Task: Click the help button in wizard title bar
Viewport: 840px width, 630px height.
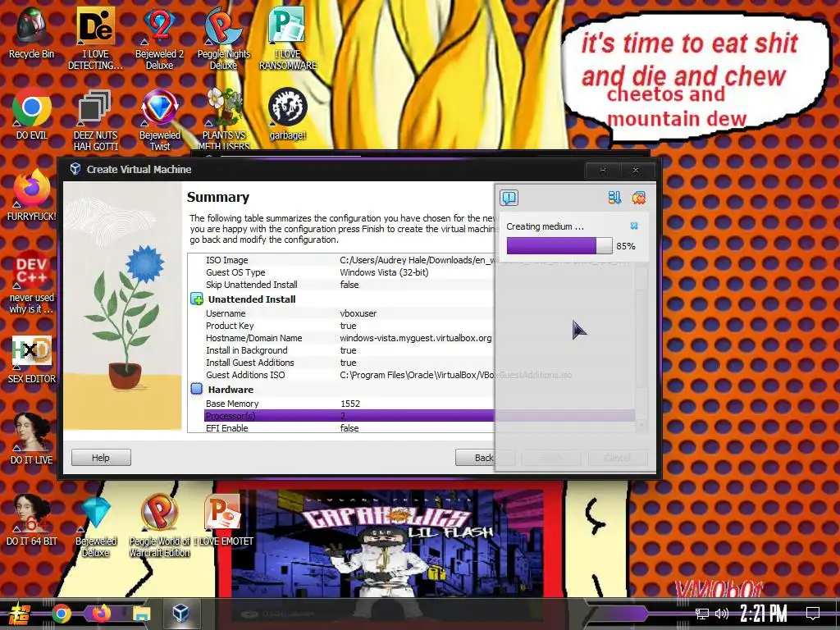Action: click(603, 171)
